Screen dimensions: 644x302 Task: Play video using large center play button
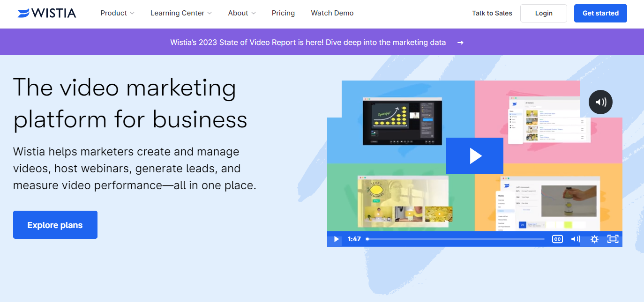(x=474, y=156)
